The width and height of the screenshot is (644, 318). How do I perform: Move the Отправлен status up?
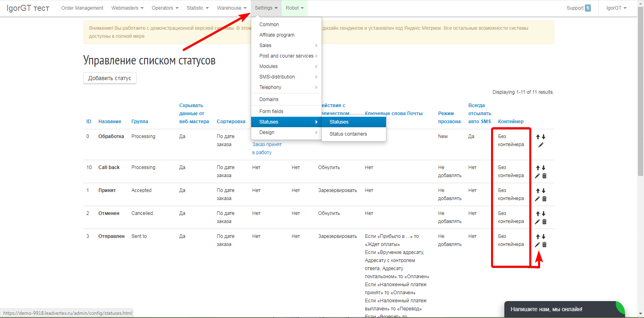(538, 237)
